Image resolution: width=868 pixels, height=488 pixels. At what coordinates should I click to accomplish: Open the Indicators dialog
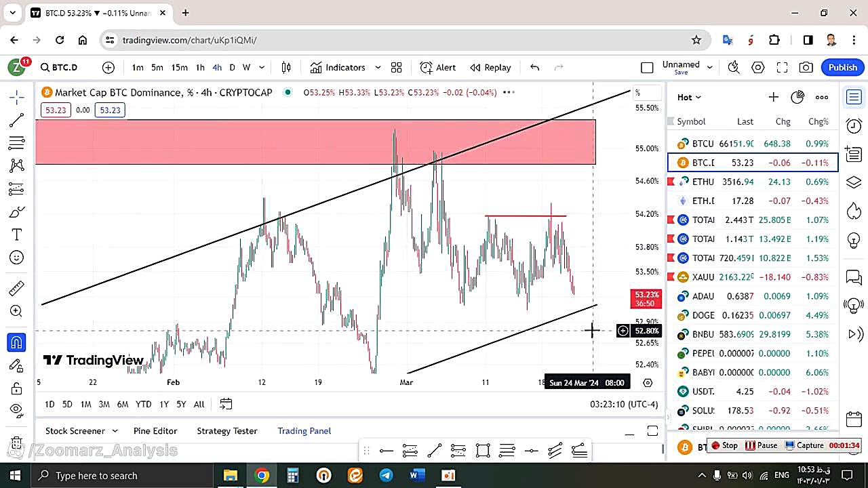[x=338, y=67]
